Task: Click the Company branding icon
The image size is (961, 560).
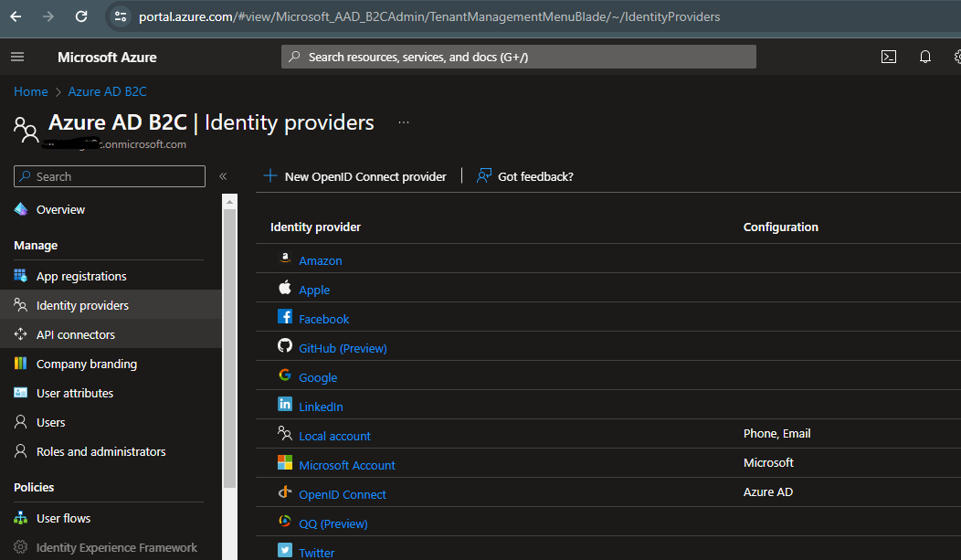Action: [x=21, y=364]
